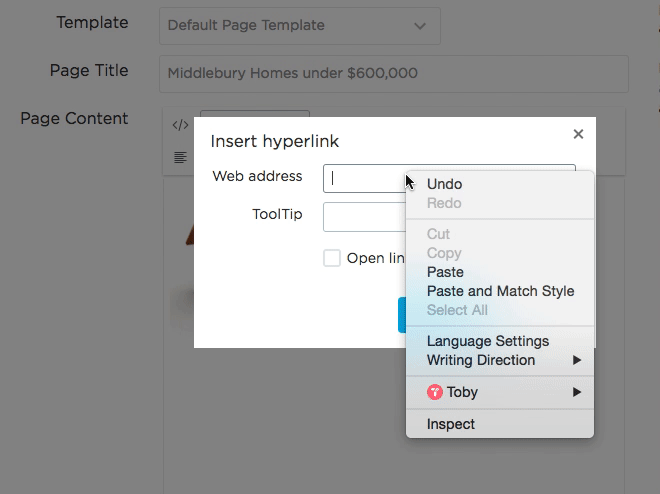Click the Web address label
This screenshot has height=494, width=660.
[257, 176]
